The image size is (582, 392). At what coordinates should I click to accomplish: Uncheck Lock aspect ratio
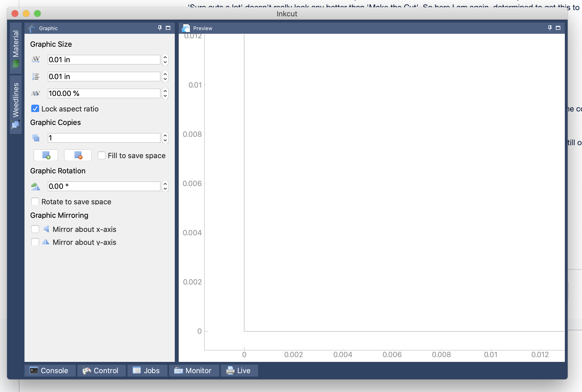coord(35,109)
